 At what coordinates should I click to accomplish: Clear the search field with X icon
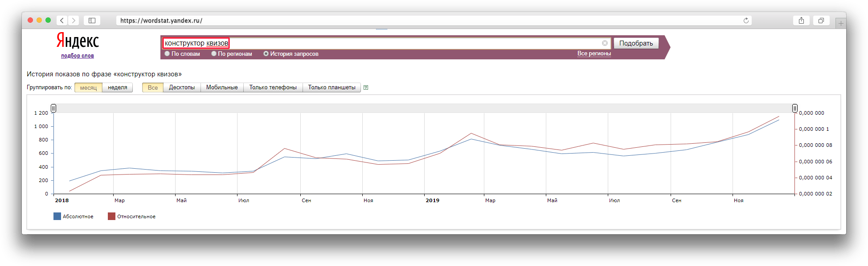point(605,43)
